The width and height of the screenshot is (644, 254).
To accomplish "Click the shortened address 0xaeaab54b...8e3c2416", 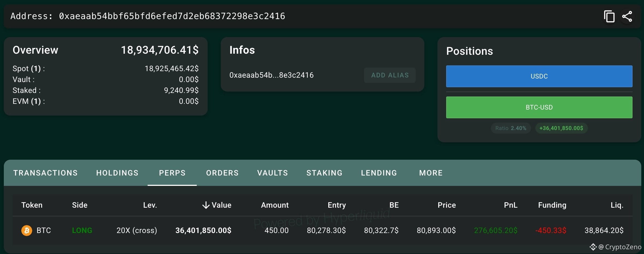I will [272, 75].
